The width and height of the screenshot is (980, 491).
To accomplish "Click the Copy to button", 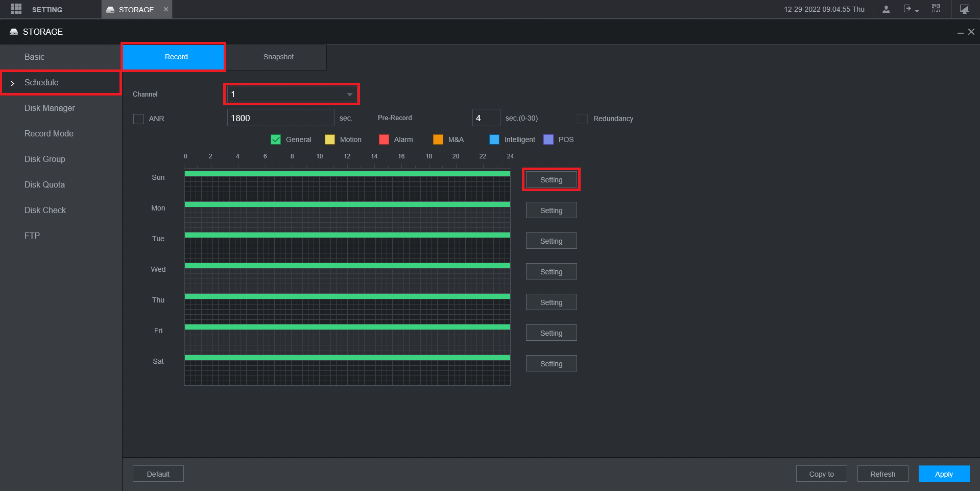I will pyautogui.click(x=822, y=474).
